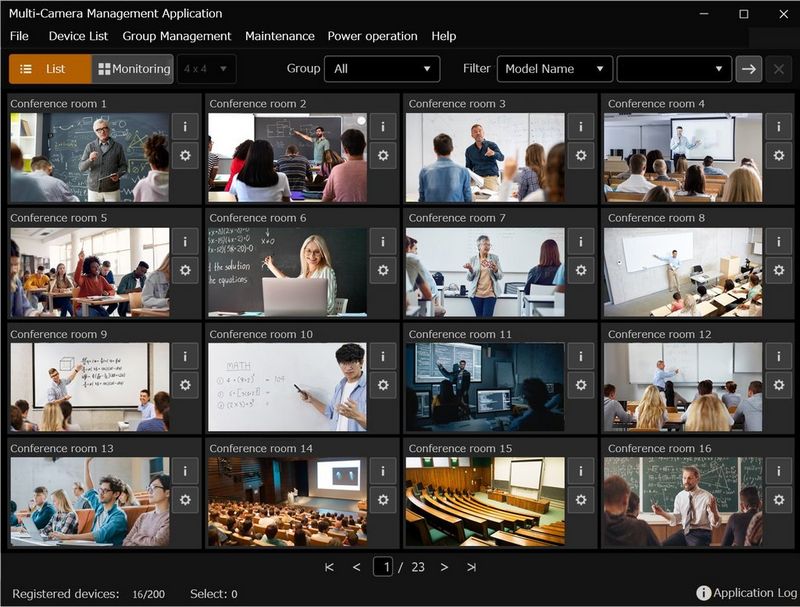Open settings gear for Conference room 2
The width and height of the screenshot is (800, 607).
click(x=384, y=157)
